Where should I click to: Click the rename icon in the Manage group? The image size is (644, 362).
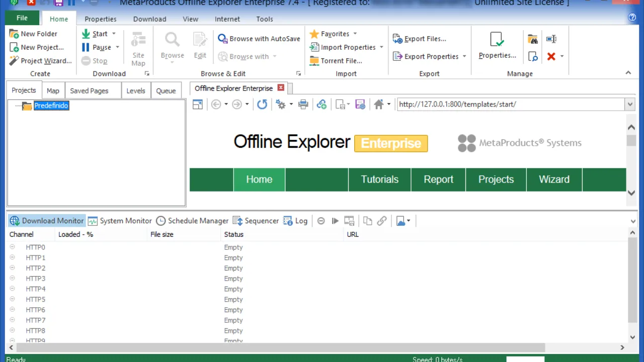pos(551,39)
